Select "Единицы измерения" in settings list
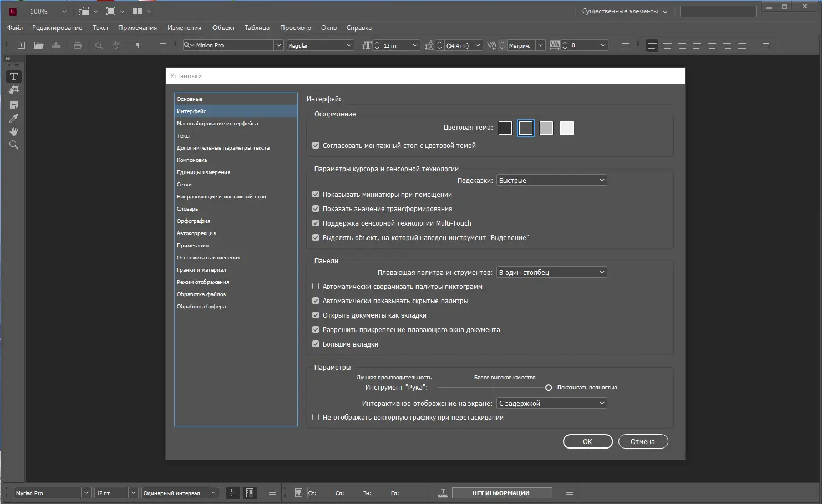 (x=204, y=172)
